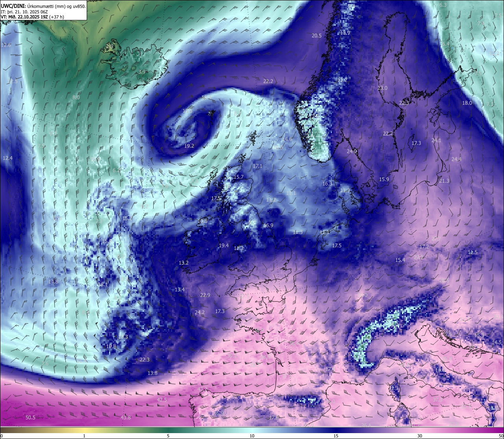Click the 15.9 map value
The width and height of the screenshot is (504, 439).
point(384,180)
